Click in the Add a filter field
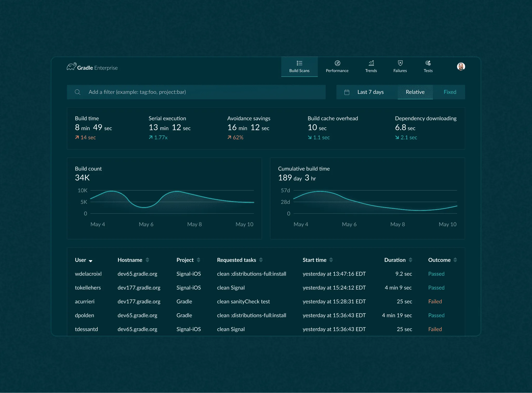 click(203, 92)
